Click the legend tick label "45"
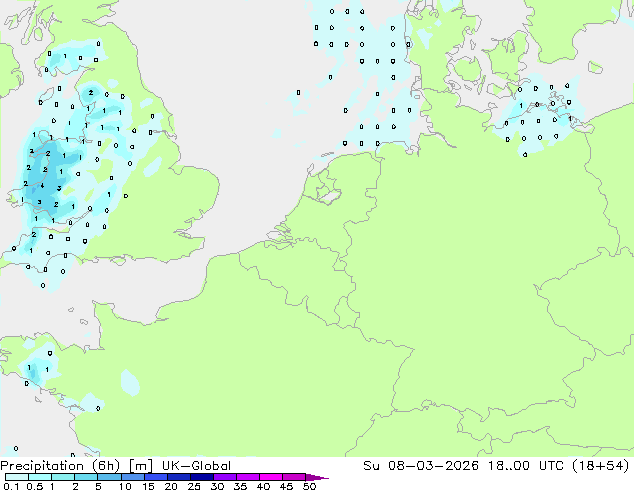 [x=286, y=486]
